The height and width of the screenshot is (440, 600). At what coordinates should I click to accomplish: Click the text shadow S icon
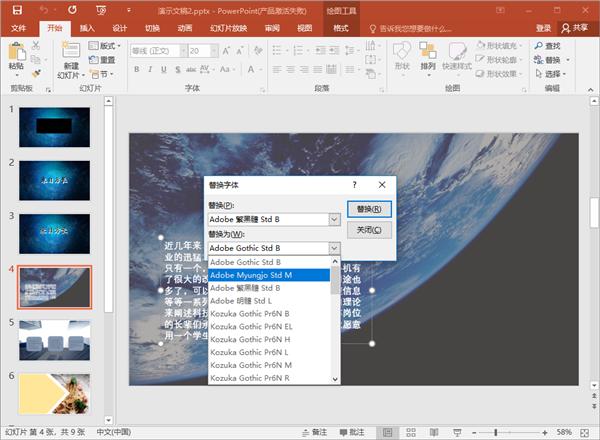tap(178, 69)
